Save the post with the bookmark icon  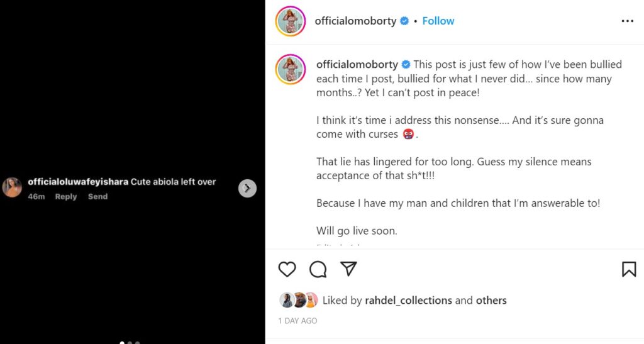[628, 269]
